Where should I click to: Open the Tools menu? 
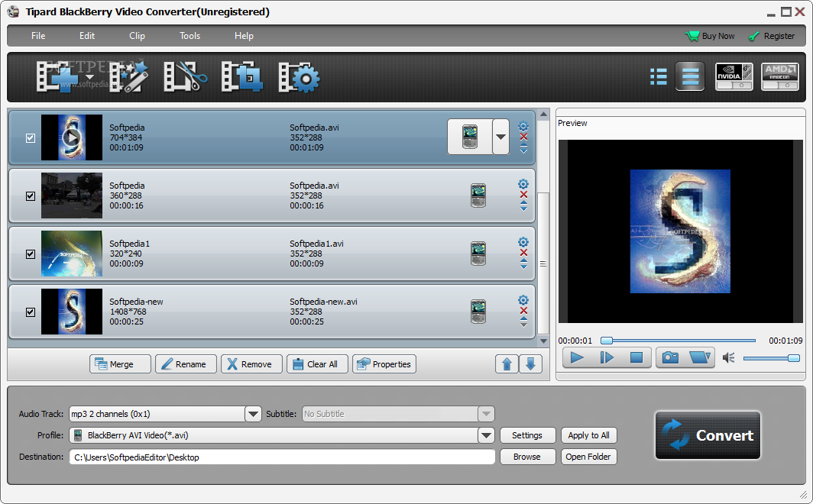(x=189, y=36)
